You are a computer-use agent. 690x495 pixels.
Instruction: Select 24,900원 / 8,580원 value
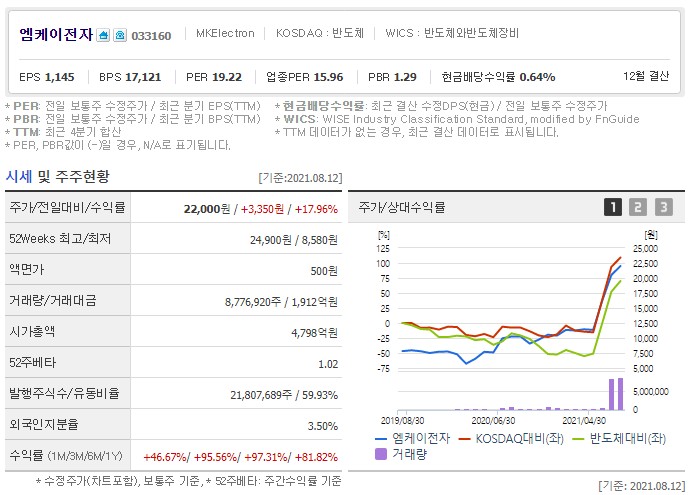pyautogui.click(x=294, y=240)
